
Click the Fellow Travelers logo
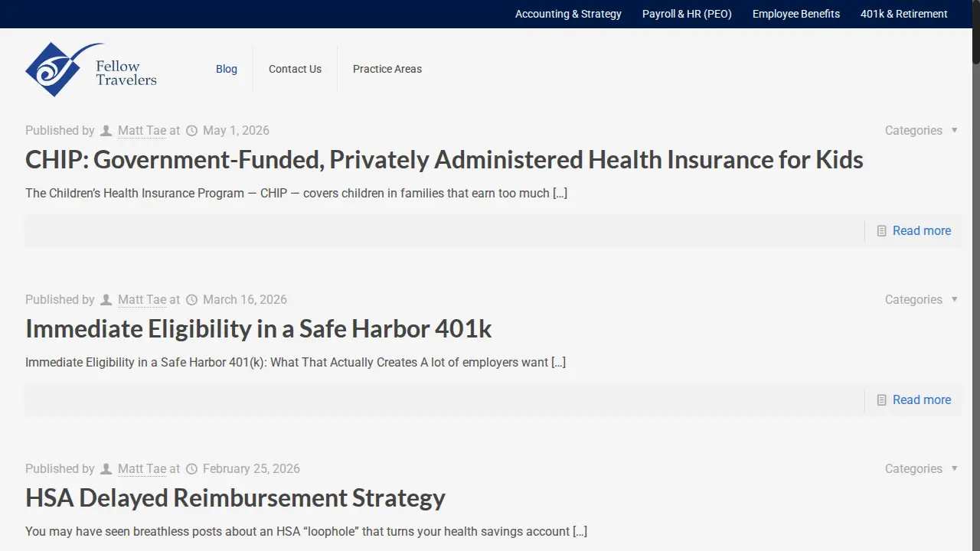[91, 69]
